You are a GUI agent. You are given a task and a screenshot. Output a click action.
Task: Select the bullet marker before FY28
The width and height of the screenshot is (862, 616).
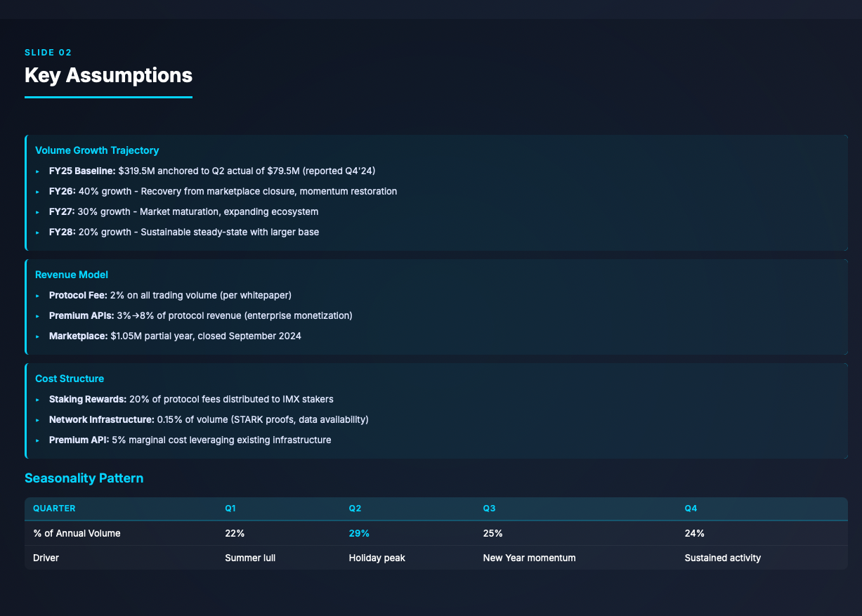[x=38, y=232]
